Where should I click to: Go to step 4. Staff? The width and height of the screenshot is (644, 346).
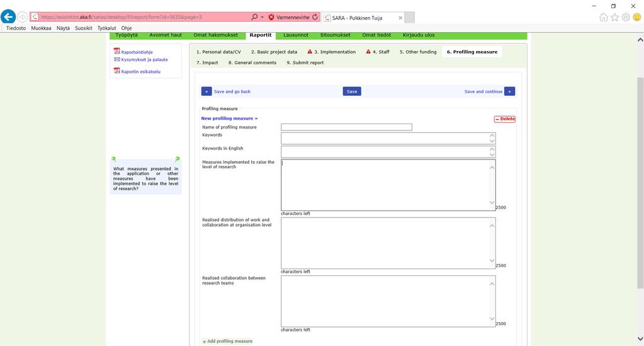coord(381,52)
